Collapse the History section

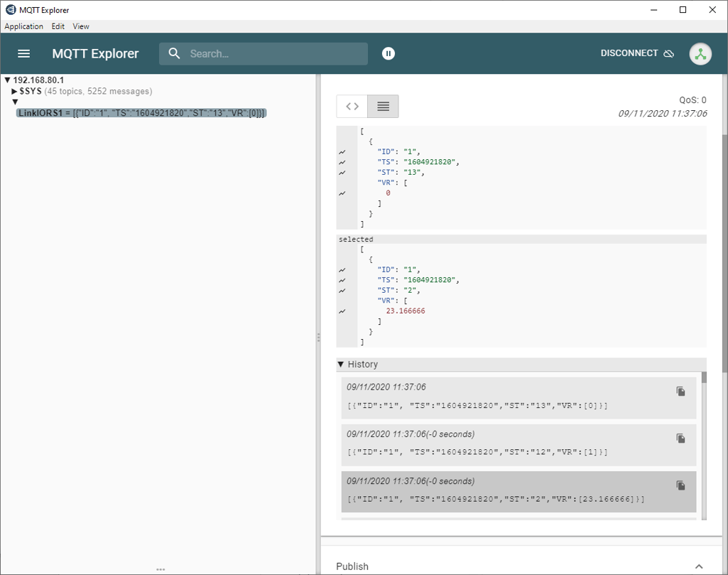pos(340,364)
